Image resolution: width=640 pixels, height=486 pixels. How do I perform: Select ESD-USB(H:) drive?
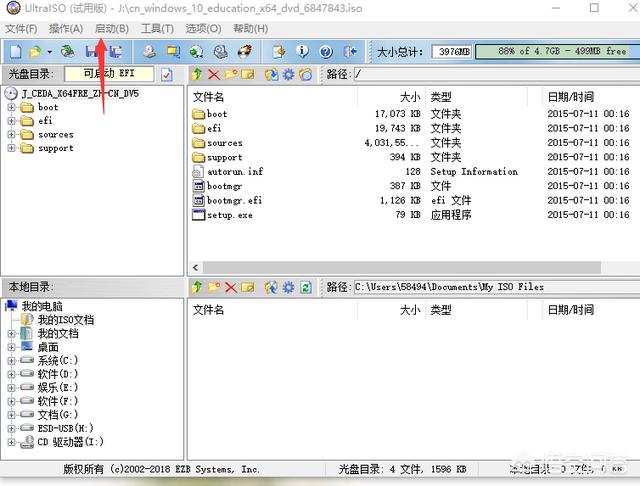click(x=65, y=428)
